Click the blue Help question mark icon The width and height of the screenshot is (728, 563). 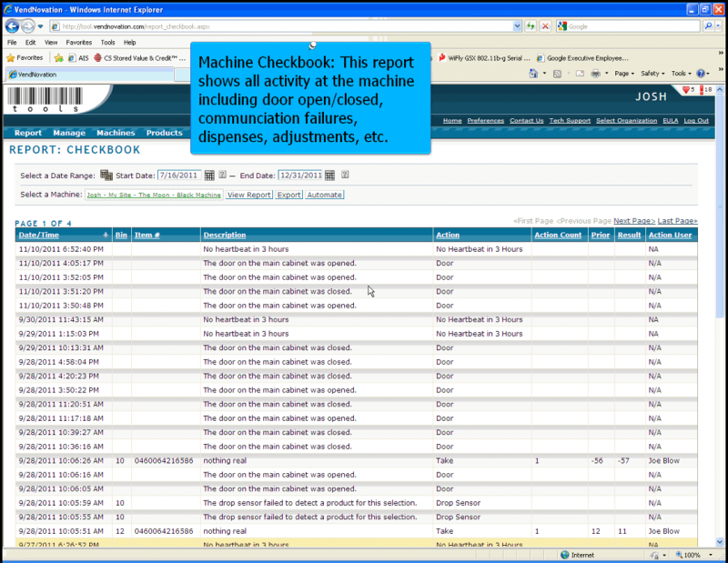tap(701, 74)
